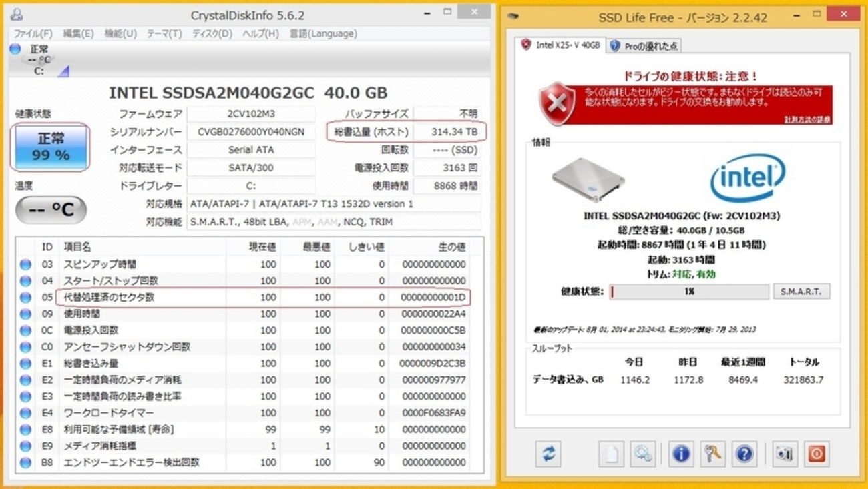This screenshot has width=868, height=489.
Task: Click the status circle for row E1 総書き込み量
Action: 25,364
